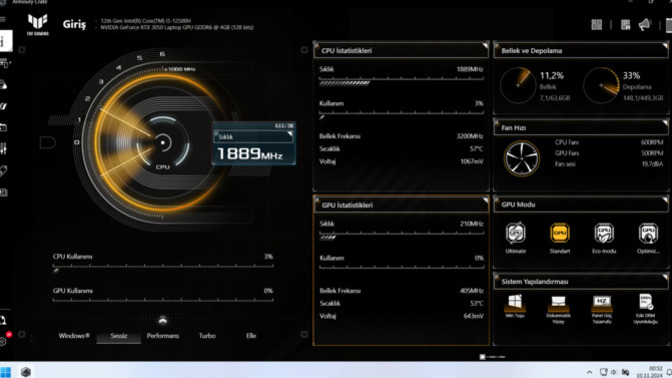Screen dimensions: 672x378
Task: Click the GPU Fanı 500RPM row
Action: [x=609, y=153]
